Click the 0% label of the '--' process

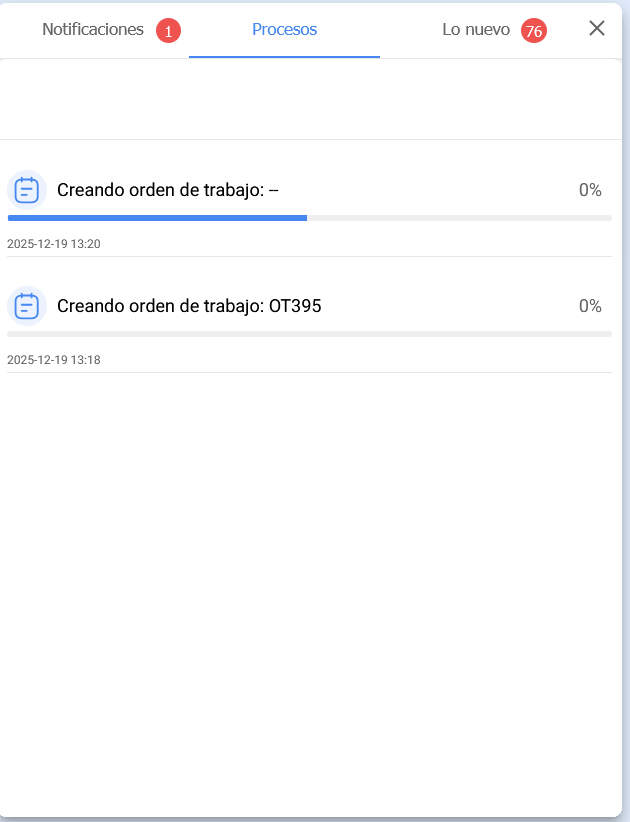590,190
